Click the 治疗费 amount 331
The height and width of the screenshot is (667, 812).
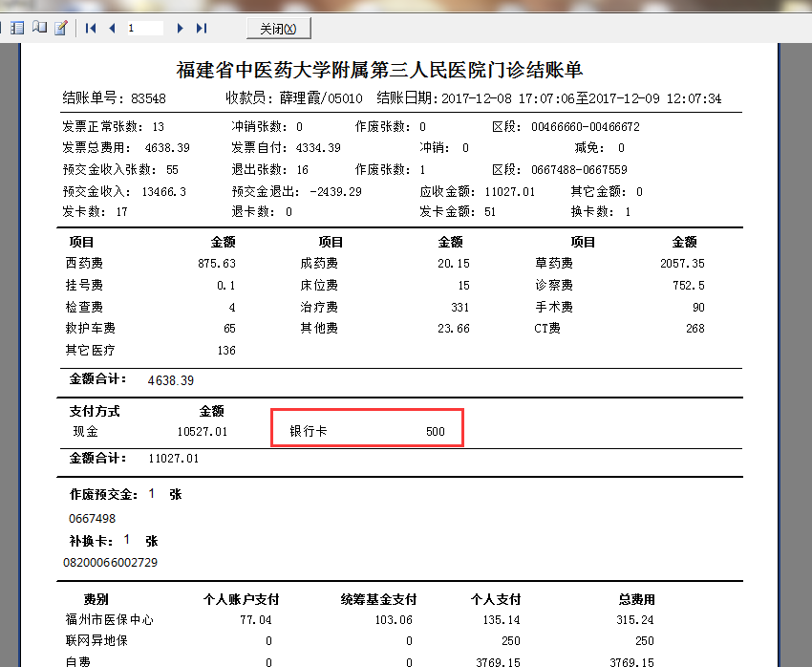(x=459, y=308)
